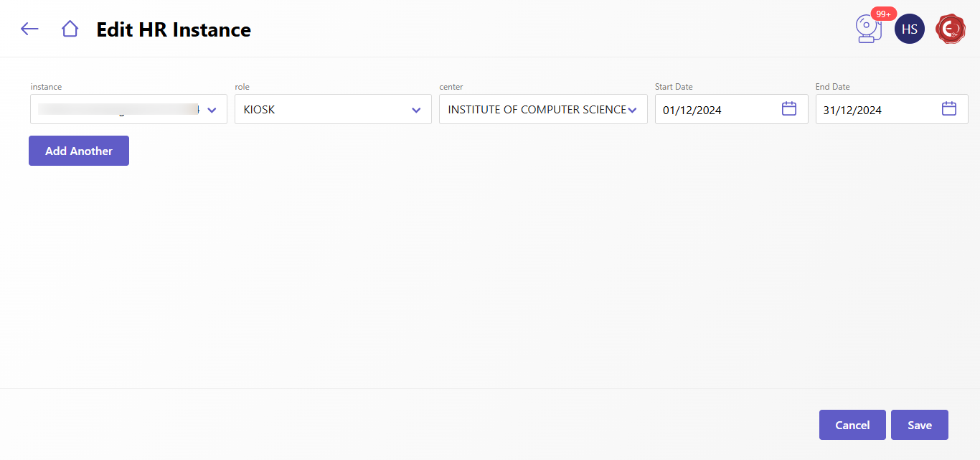The image size is (980, 460).
Task: Click the Start Date 01/12/2024 text
Action: pos(692,111)
